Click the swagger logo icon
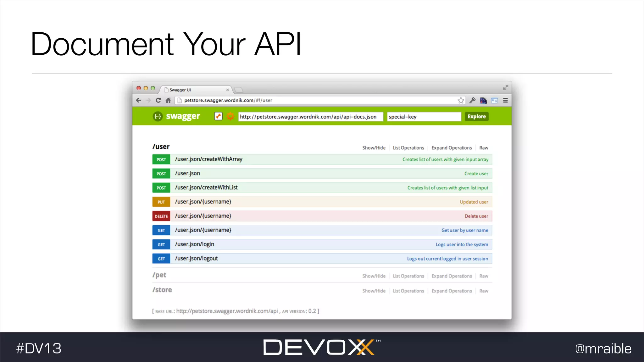The height and width of the screenshot is (362, 644). click(x=158, y=116)
